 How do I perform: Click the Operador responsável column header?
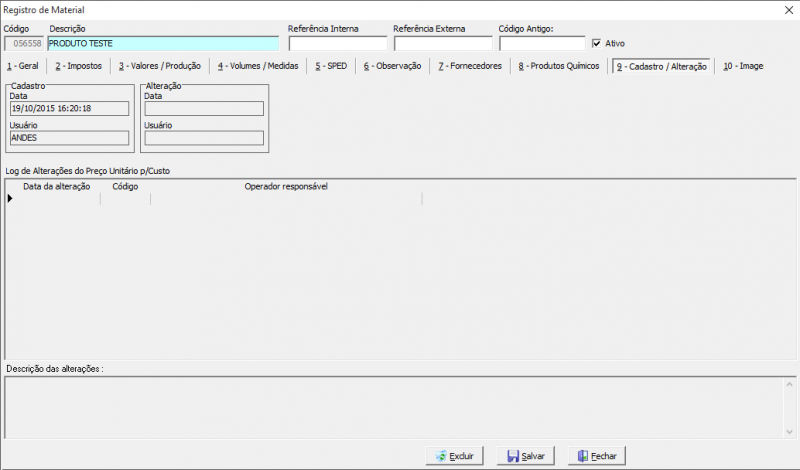pos(286,187)
